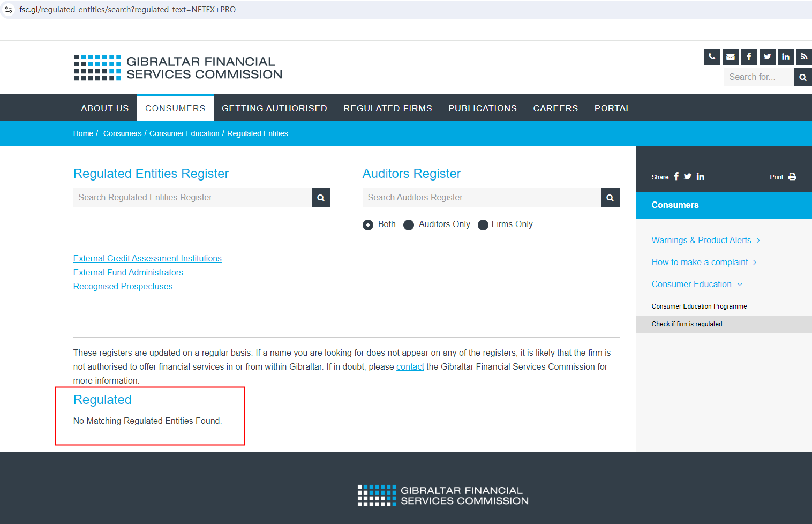Open the RSS feed icon in header

[x=804, y=57]
